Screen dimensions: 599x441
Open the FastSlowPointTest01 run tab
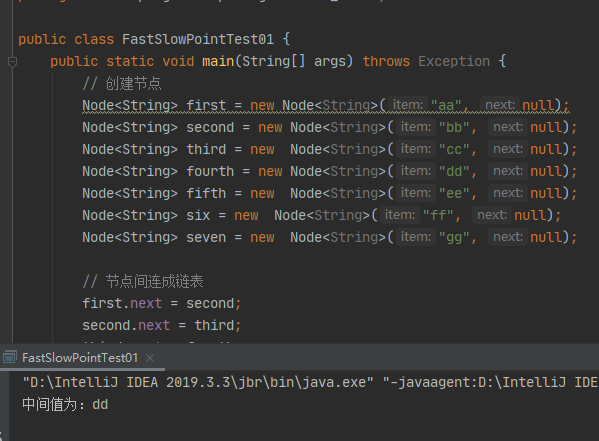pos(80,358)
